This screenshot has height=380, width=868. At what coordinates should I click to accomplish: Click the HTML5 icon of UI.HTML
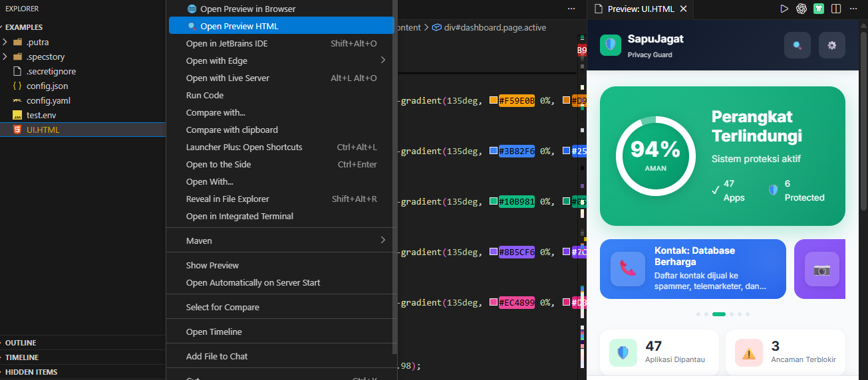point(17,130)
